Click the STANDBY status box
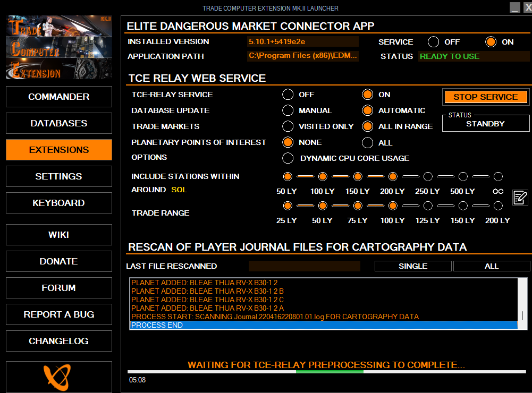Viewport: 532px width, 393px height. pos(486,123)
